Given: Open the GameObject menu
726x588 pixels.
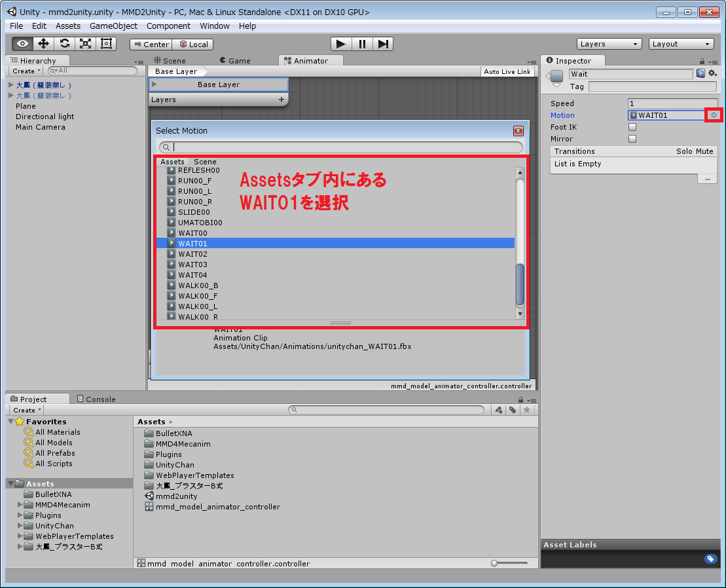Looking at the screenshot, I should coord(113,26).
